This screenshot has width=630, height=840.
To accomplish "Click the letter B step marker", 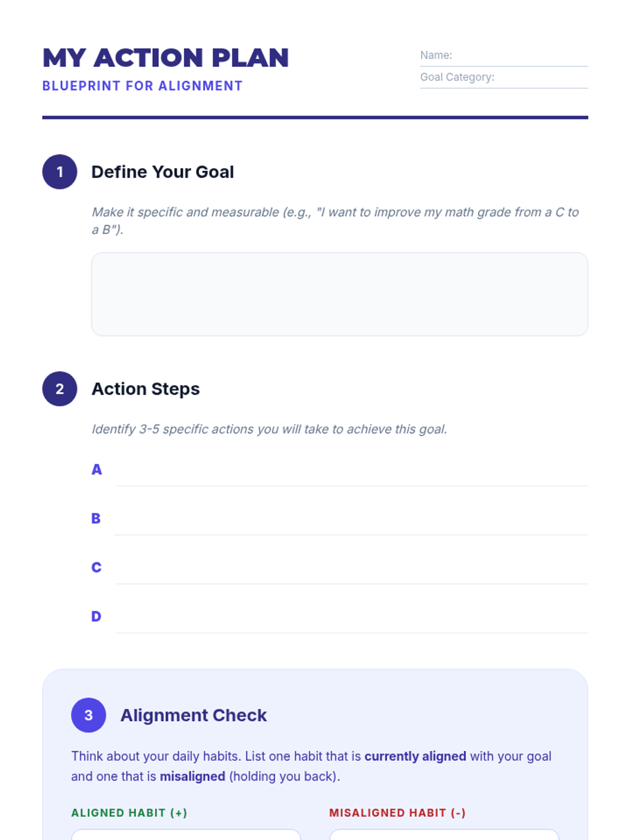I will [x=96, y=518].
